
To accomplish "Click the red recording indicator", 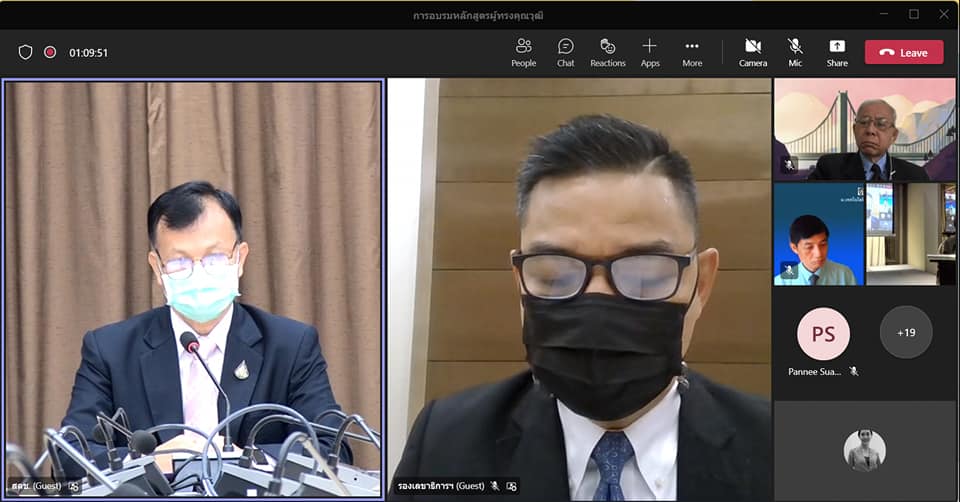I will [x=50, y=52].
